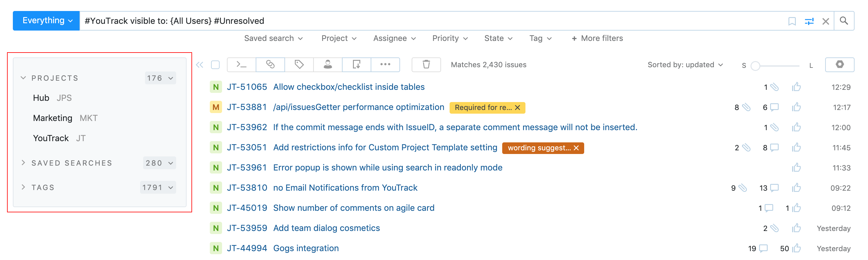Click comments icon on JT-53810
Image resolution: width=868 pixels, height=260 pixels.
tap(774, 188)
